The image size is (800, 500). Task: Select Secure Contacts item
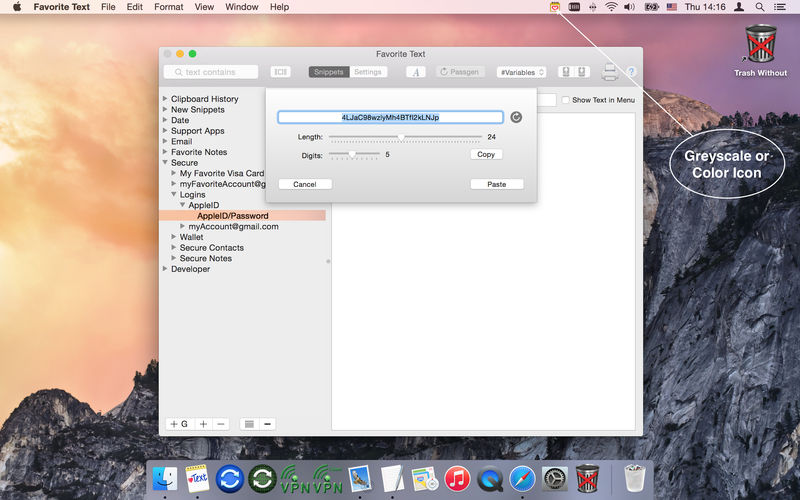click(x=211, y=247)
